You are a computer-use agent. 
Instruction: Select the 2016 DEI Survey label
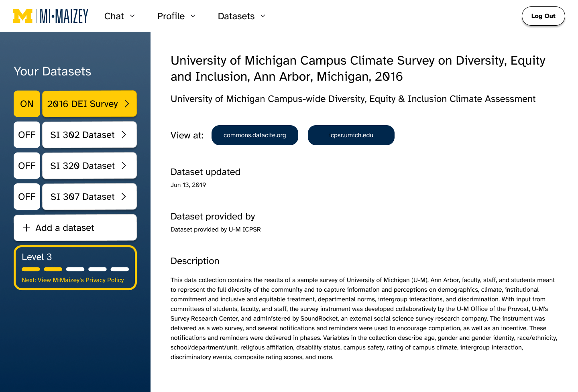coord(83,104)
